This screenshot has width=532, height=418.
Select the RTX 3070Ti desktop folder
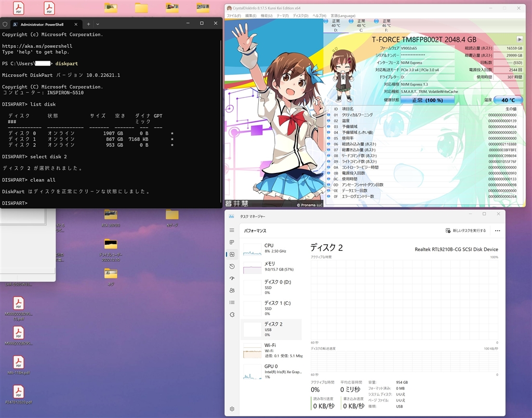click(x=111, y=218)
